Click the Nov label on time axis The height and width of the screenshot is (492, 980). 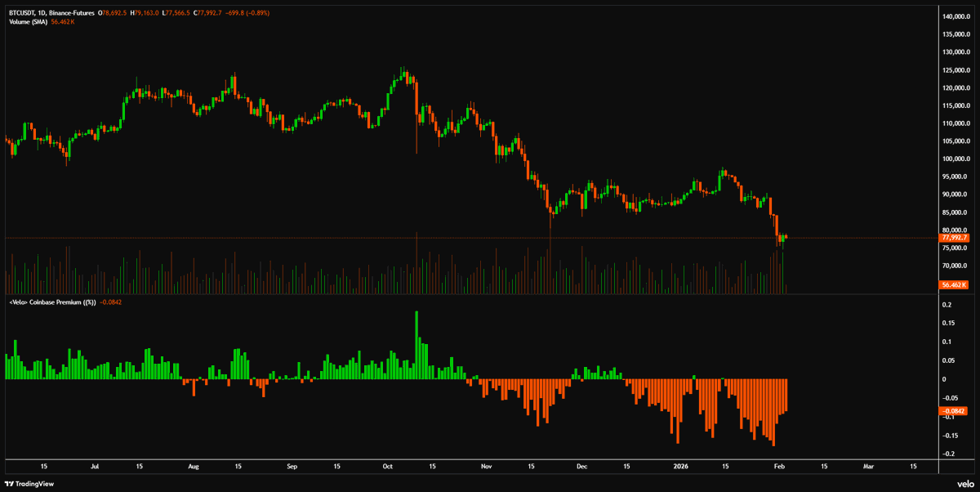point(487,466)
